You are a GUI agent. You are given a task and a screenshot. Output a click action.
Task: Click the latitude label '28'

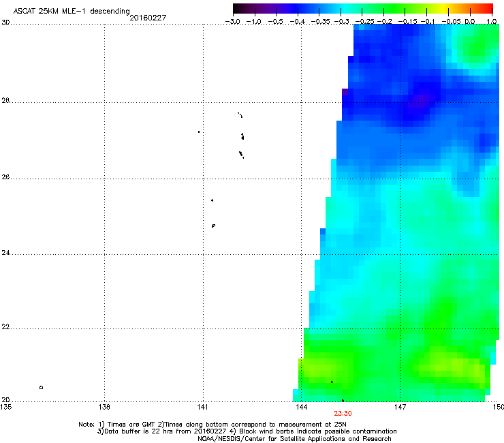pyautogui.click(x=5, y=100)
